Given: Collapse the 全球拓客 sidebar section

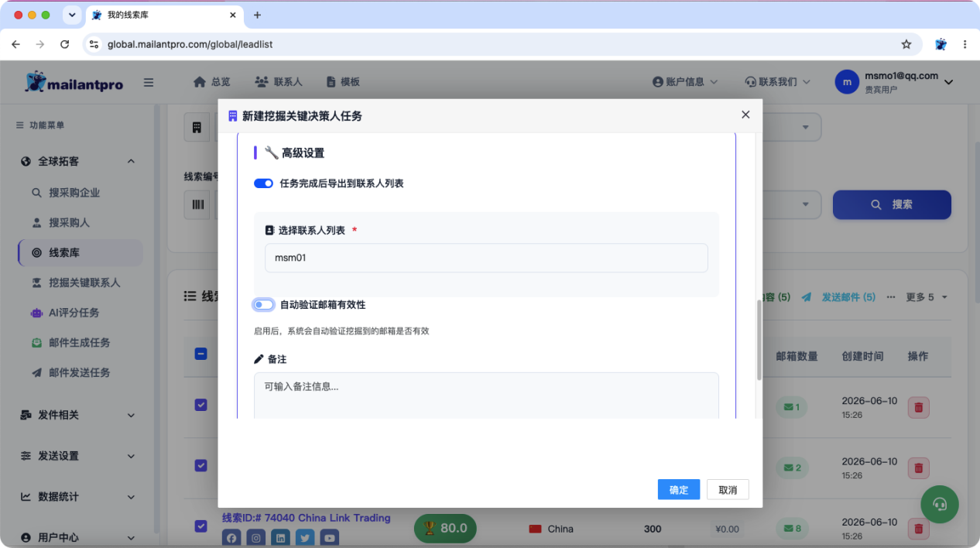Looking at the screenshot, I should 77,161.
